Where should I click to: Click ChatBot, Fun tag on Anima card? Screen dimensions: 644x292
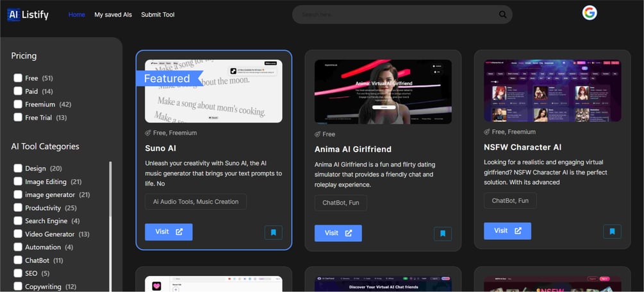tap(341, 203)
